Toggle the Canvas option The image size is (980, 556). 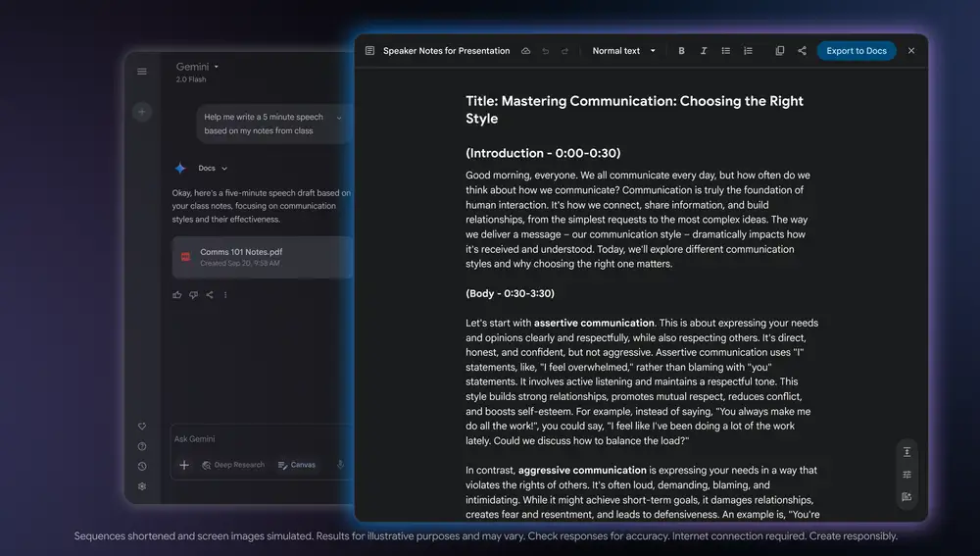click(x=297, y=465)
